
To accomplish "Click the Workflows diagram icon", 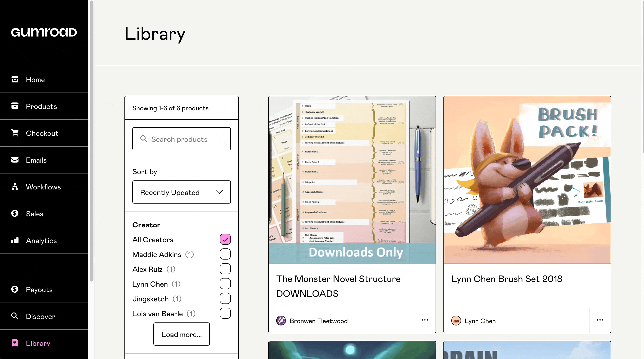I will tap(15, 186).
